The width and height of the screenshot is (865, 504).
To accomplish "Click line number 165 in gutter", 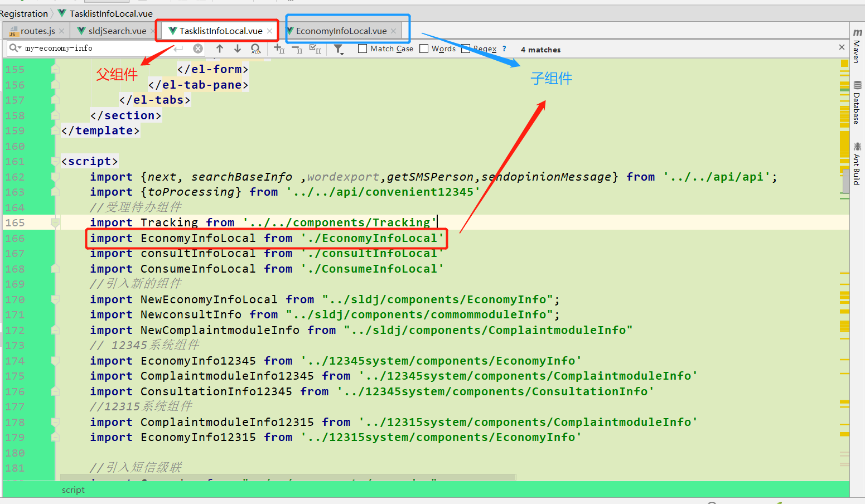I will 15,222.
